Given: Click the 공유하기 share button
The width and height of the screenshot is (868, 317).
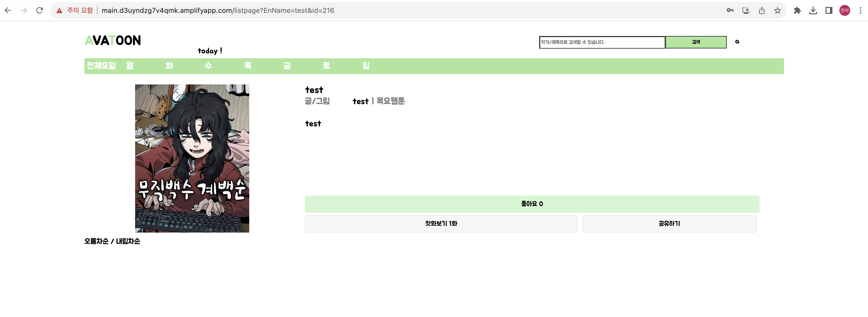Looking at the screenshot, I should pyautogui.click(x=669, y=224).
